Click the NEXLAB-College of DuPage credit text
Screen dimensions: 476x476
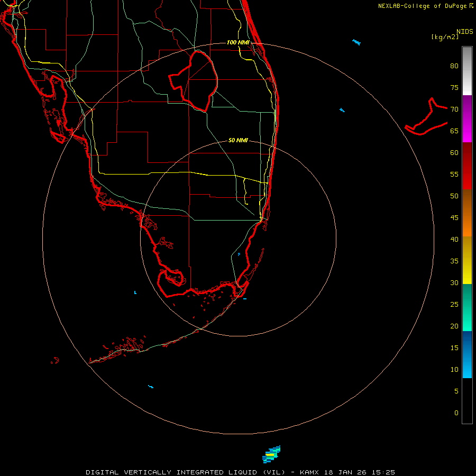pos(425,6)
